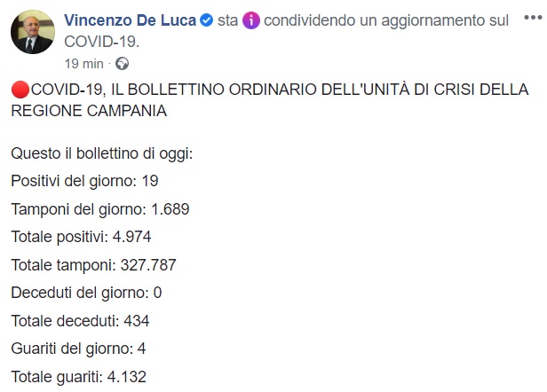Open Vincenzo De Luca's profile picture

click(x=32, y=33)
